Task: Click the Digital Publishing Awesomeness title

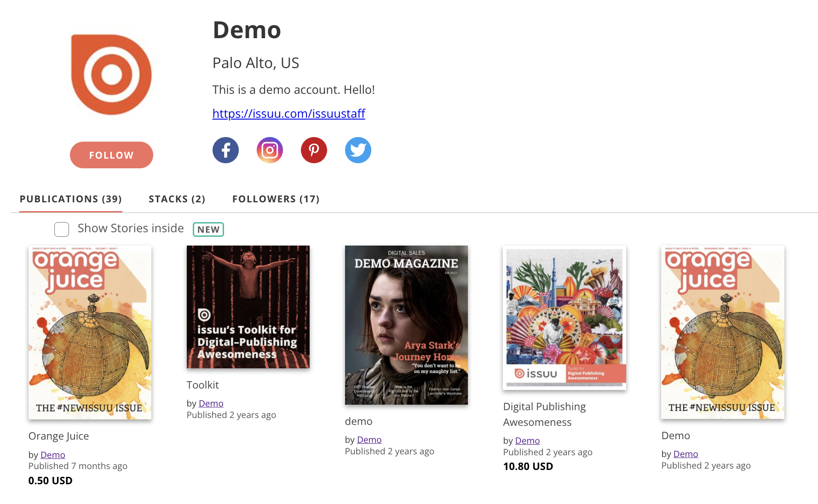Action: pyautogui.click(x=544, y=414)
